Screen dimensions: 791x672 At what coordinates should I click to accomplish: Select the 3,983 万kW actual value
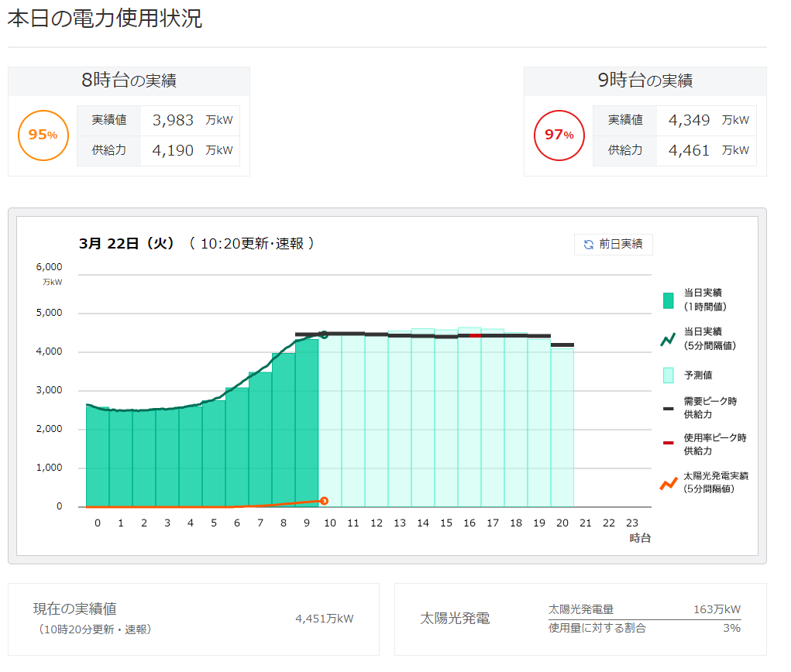click(192, 120)
